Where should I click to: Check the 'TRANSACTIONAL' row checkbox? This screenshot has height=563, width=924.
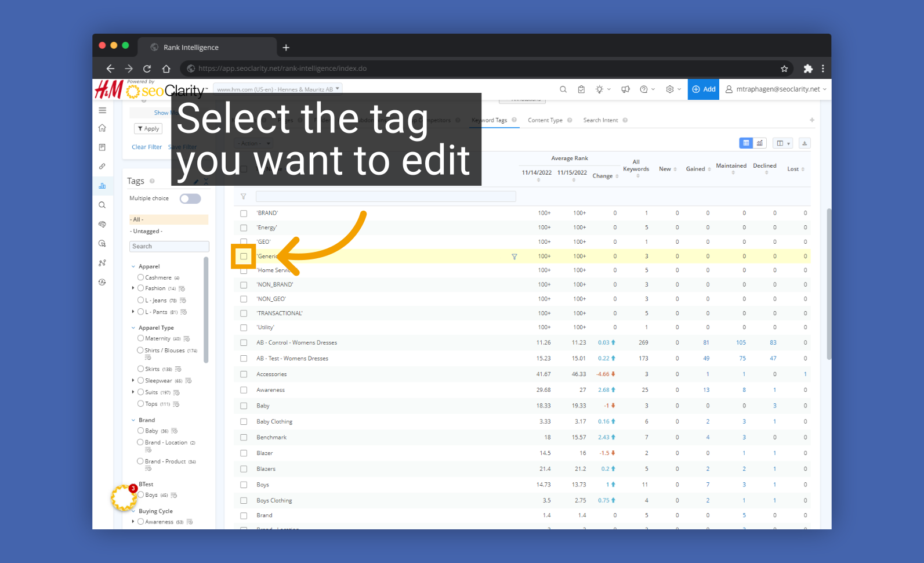244,313
